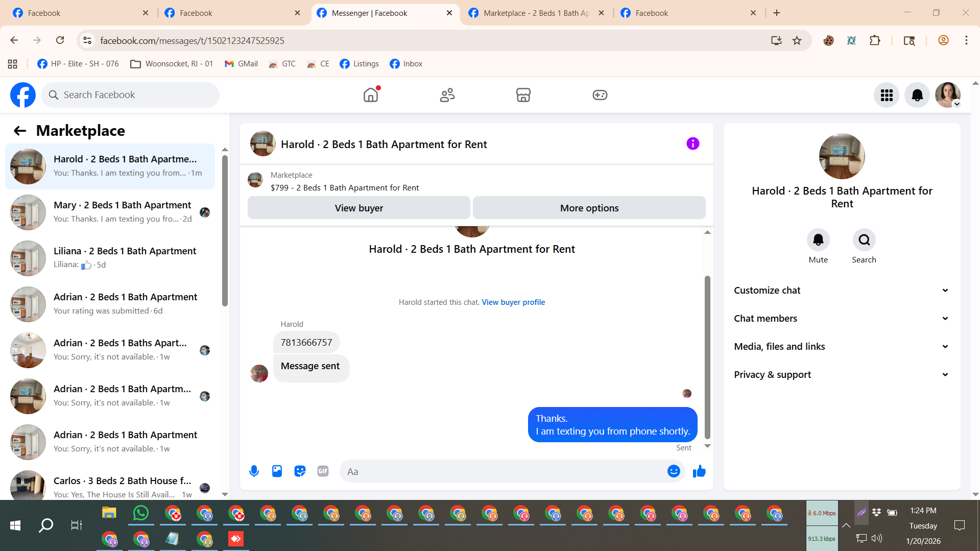
Task: Open a new browser tab
Action: pos(777,13)
